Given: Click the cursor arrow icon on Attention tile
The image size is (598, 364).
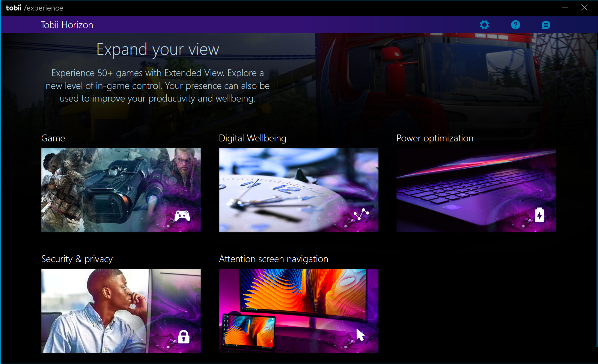Looking at the screenshot, I should pyautogui.click(x=360, y=335).
